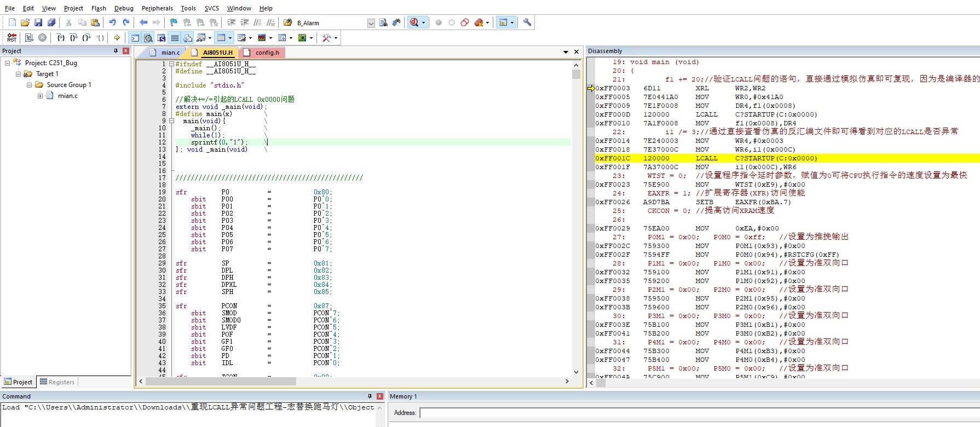
Task: Close the Command panel
Action: (x=380, y=396)
